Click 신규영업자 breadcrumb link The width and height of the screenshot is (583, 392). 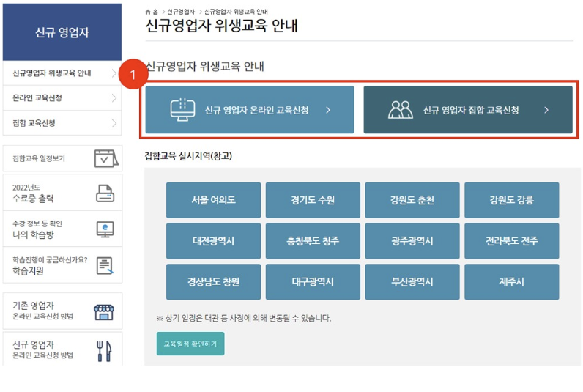(181, 12)
